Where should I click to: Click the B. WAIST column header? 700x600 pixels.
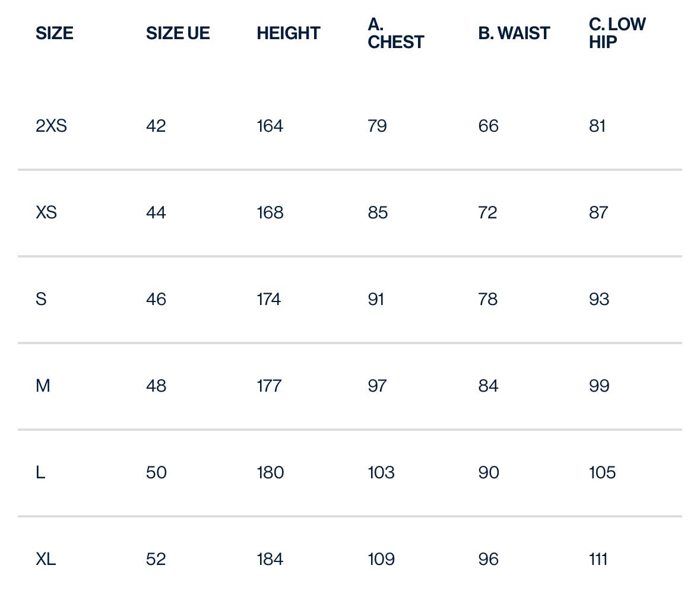coord(514,33)
